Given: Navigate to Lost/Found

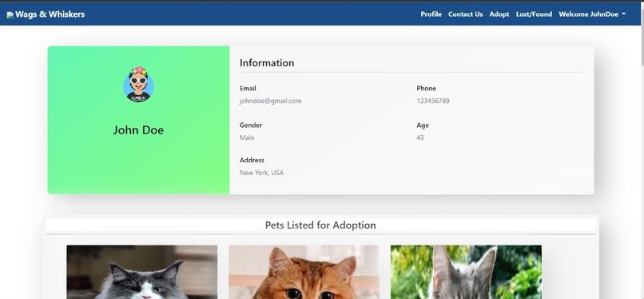Looking at the screenshot, I should tap(534, 14).
